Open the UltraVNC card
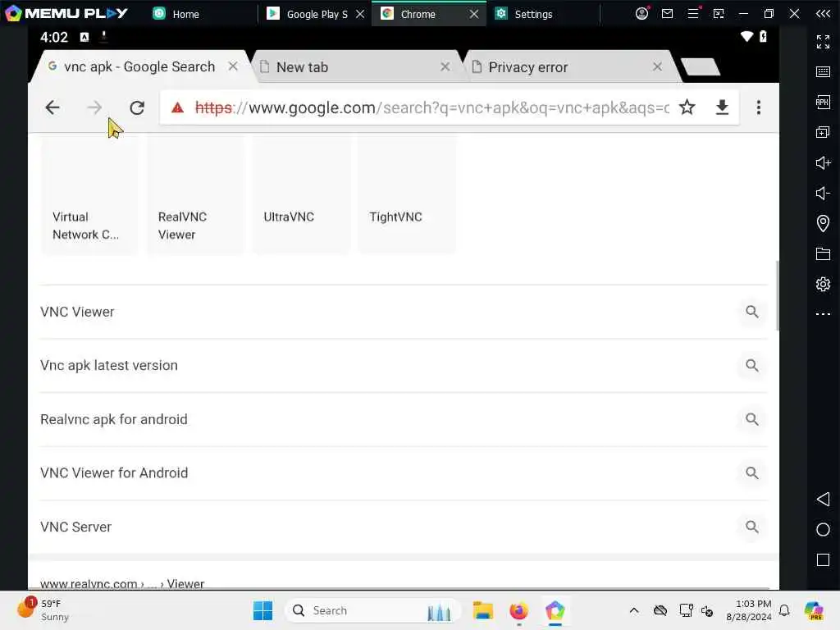 pos(300,194)
